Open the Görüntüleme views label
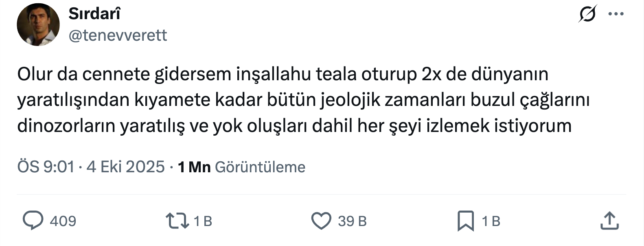Viewport: 644px width, 246px height. click(260, 167)
